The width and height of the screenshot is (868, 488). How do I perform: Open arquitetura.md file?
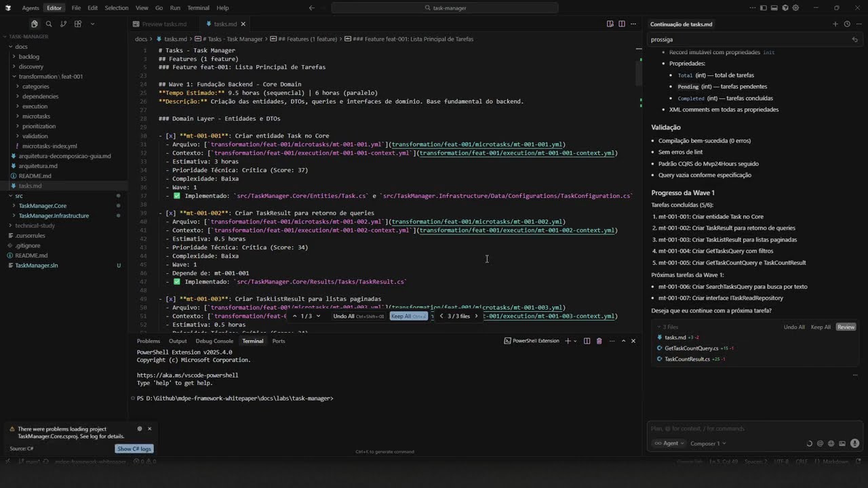pos(38,165)
